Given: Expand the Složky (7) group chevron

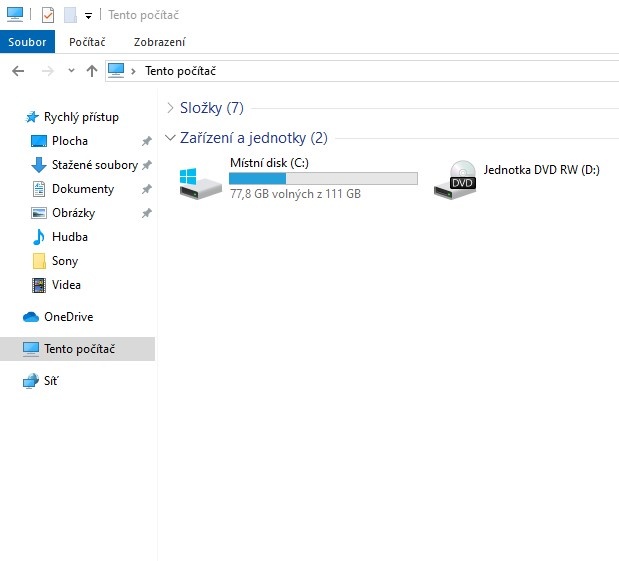Looking at the screenshot, I should click(x=170, y=107).
